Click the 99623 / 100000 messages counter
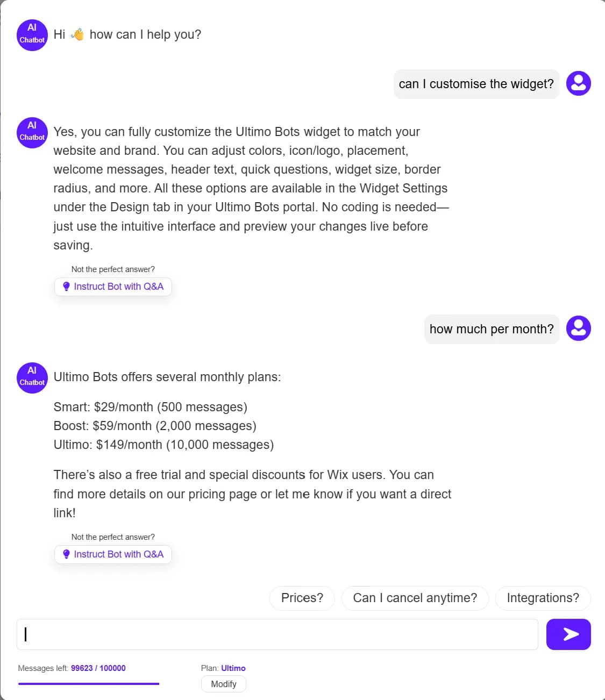Viewport: 605px width, 700px height. click(98, 668)
